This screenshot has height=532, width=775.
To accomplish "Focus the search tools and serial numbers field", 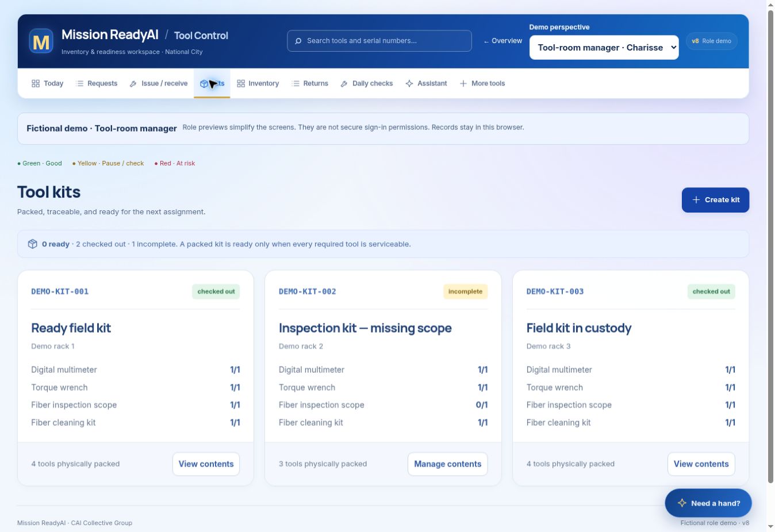I will tap(379, 41).
